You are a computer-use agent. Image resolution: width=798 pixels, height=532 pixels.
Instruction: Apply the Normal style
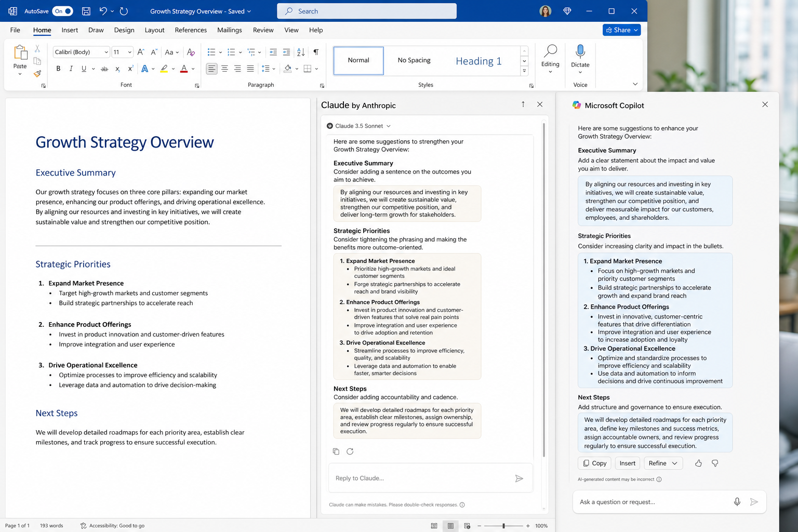[358, 60]
